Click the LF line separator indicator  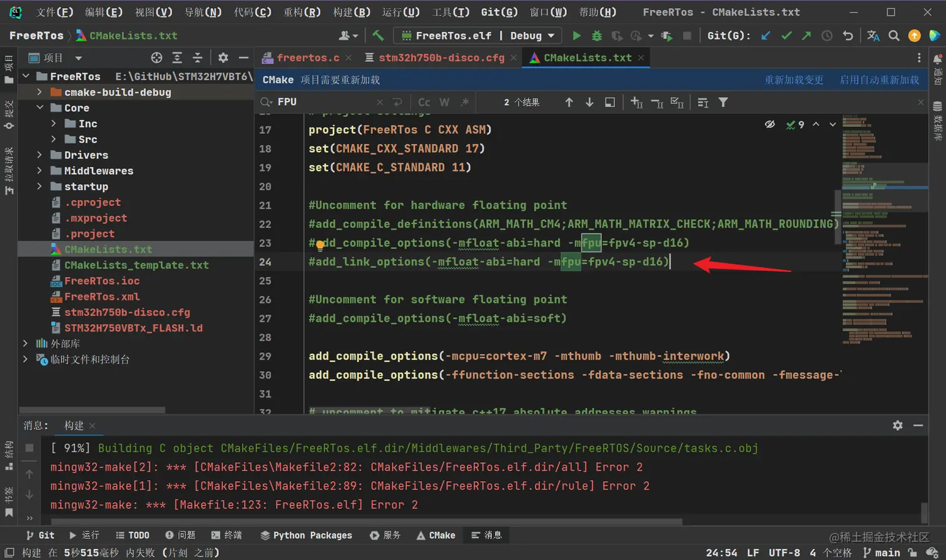[753, 552]
